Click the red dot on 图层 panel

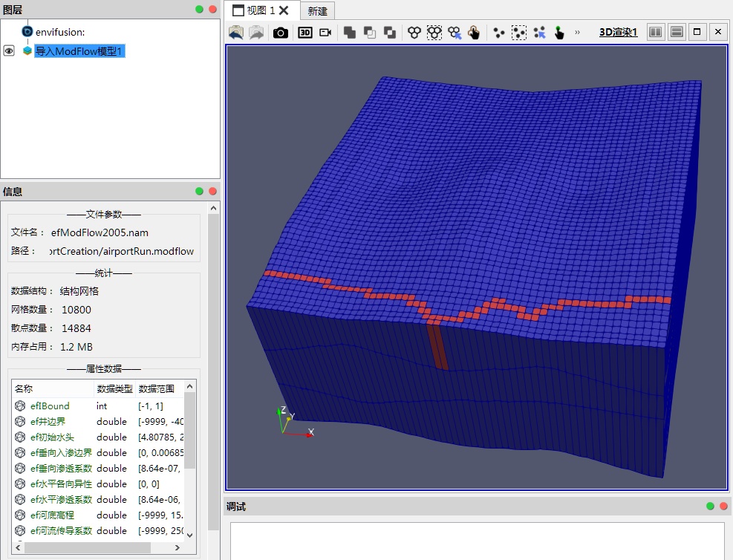click(212, 10)
